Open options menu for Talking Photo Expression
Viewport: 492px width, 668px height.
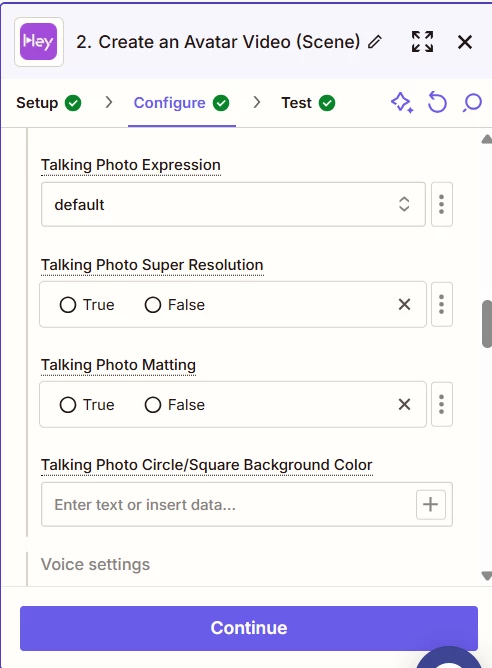(441, 204)
